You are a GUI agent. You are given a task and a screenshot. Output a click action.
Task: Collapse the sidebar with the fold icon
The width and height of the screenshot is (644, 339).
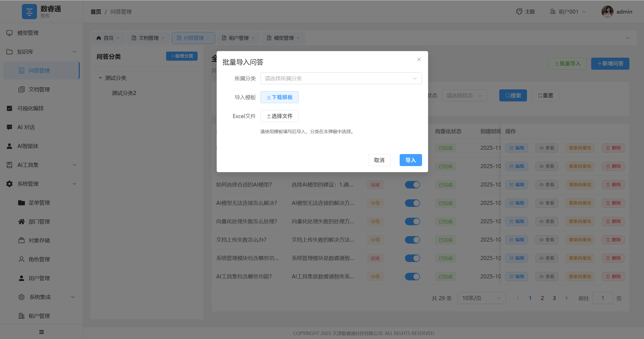[x=42, y=332]
